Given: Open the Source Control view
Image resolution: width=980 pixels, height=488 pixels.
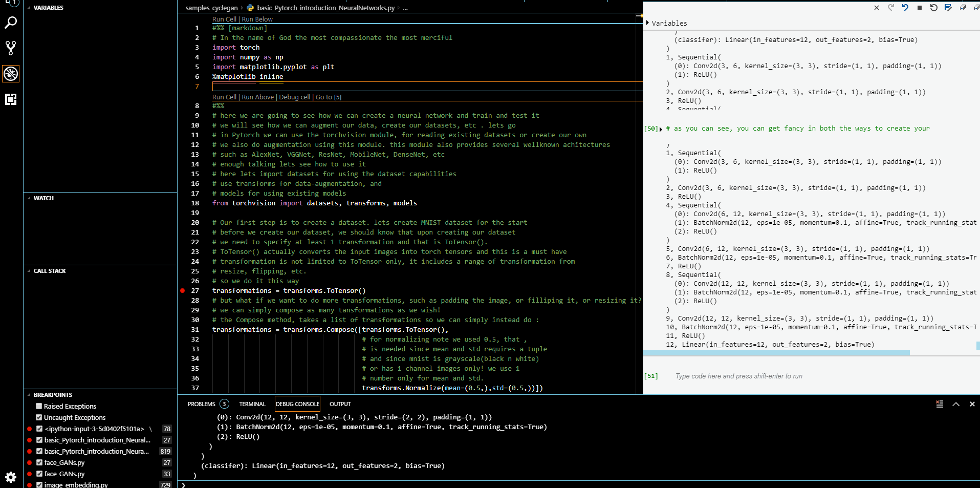Looking at the screenshot, I should click(x=11, y=48).
